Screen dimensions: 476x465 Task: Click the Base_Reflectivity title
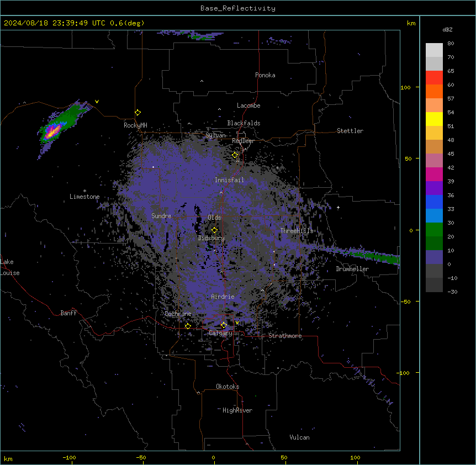[238, 8]
